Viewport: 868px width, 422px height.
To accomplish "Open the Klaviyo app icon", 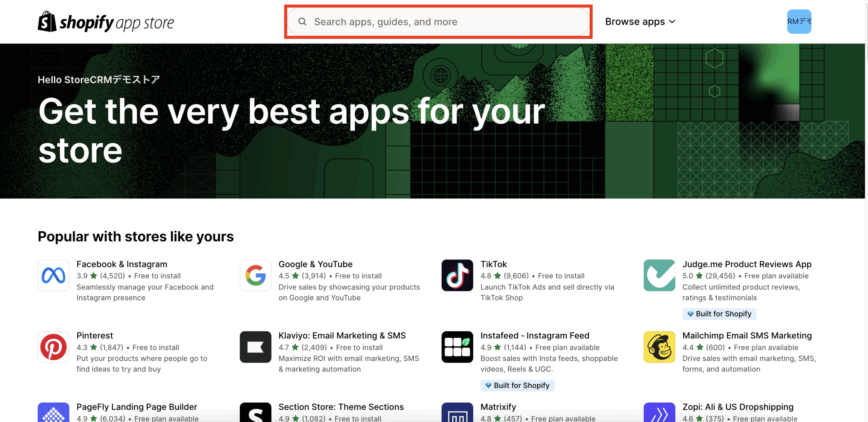I will (255, 347).
